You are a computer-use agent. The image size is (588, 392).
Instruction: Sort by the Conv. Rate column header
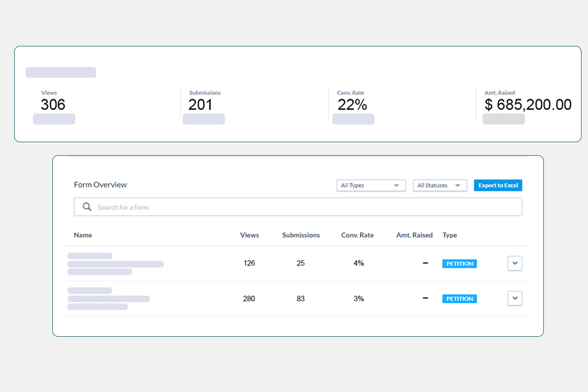pos(358,235)
